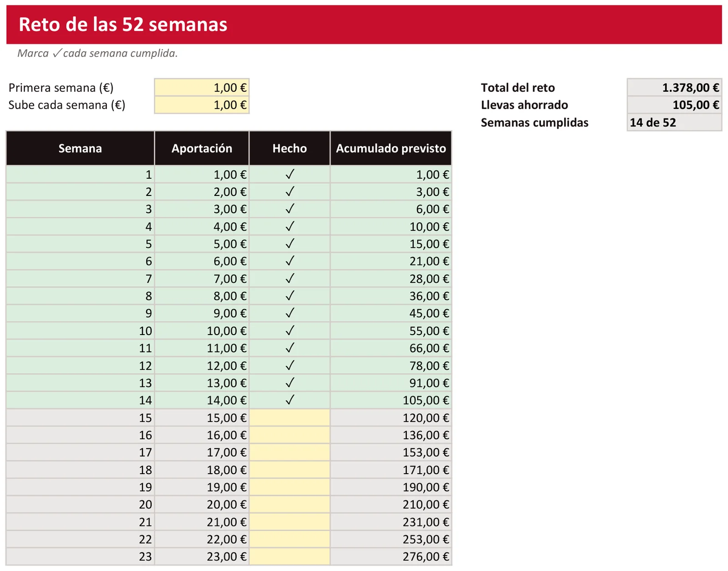Select the week 2 Aportación cell 2,00 €
Viewport: 728px width, 571px height.
pos(202,192)
